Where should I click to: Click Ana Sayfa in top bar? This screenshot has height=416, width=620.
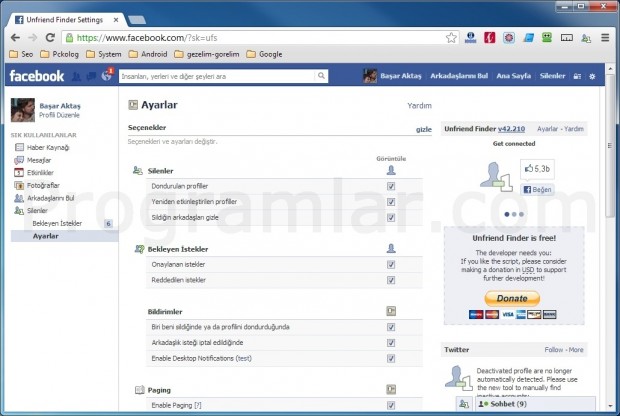(514, 76)
